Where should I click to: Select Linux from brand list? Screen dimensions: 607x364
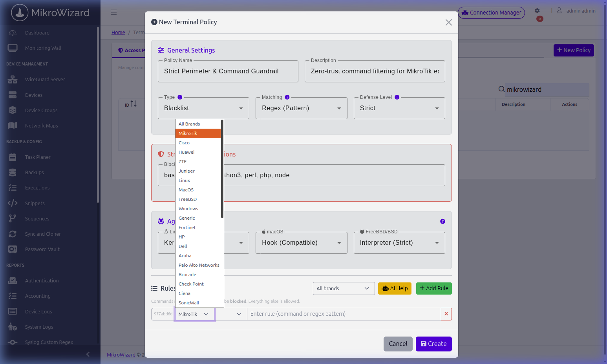198,180
